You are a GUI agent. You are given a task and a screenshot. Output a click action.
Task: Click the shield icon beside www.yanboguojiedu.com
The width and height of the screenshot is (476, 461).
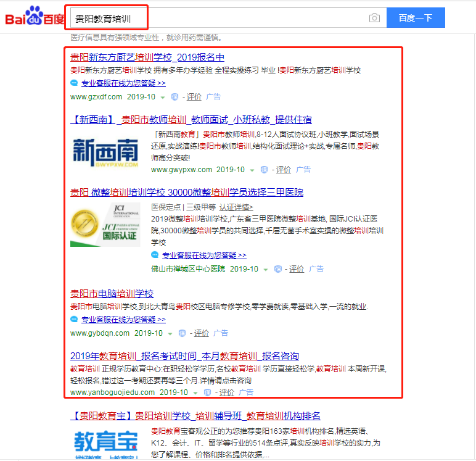(208, 392)
